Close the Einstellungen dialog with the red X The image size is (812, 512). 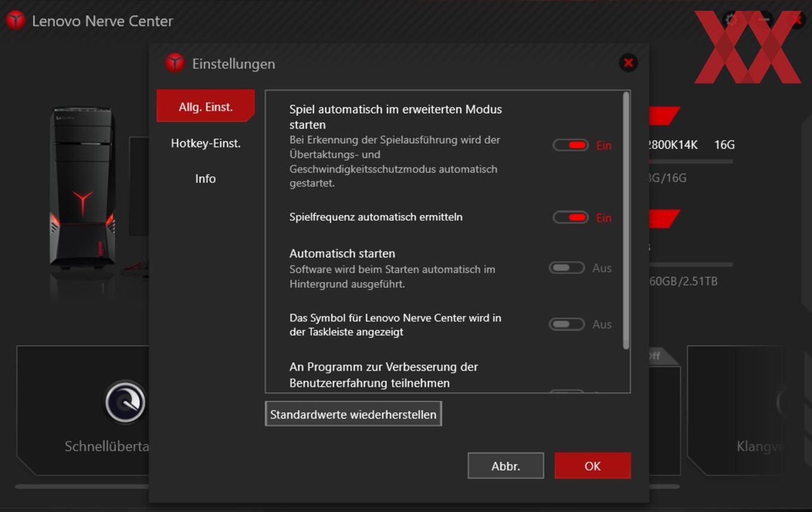[x=628, y=63]
